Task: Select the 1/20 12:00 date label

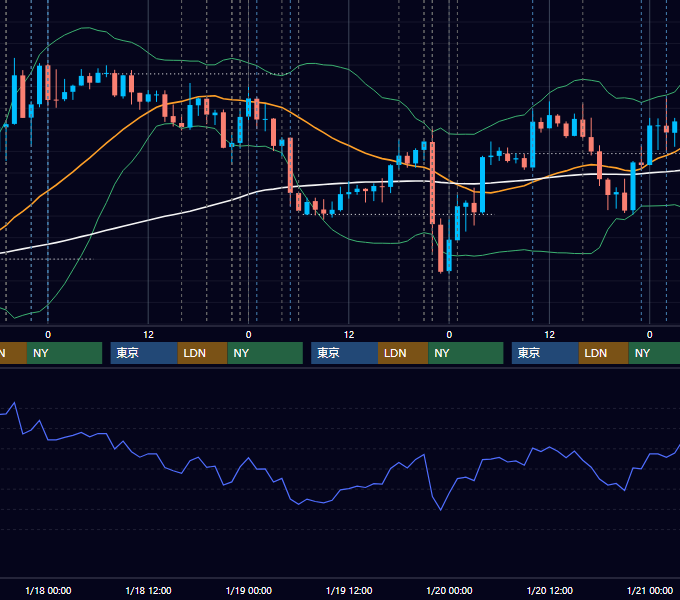Action: [x=549, y=590]
